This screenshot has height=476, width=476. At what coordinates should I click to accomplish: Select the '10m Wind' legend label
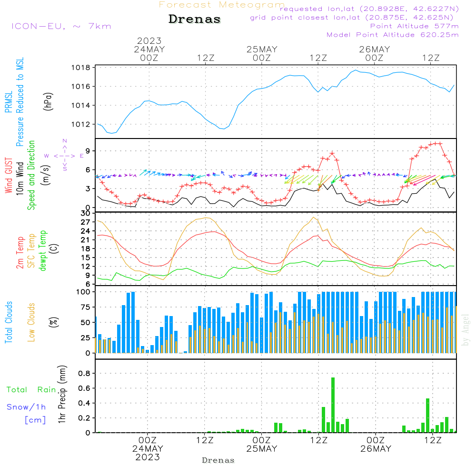click(x=20, y=178)
